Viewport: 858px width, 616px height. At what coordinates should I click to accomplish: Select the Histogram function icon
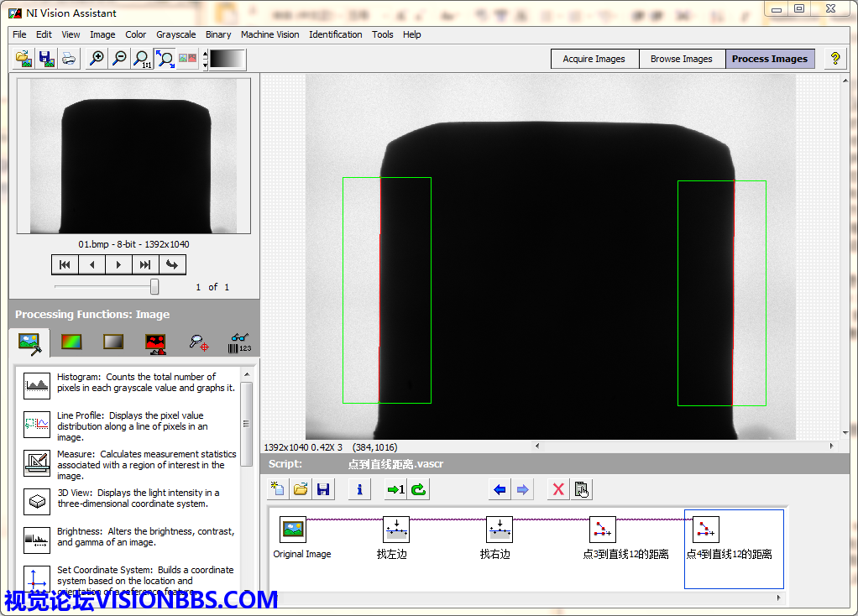point(37,386)
